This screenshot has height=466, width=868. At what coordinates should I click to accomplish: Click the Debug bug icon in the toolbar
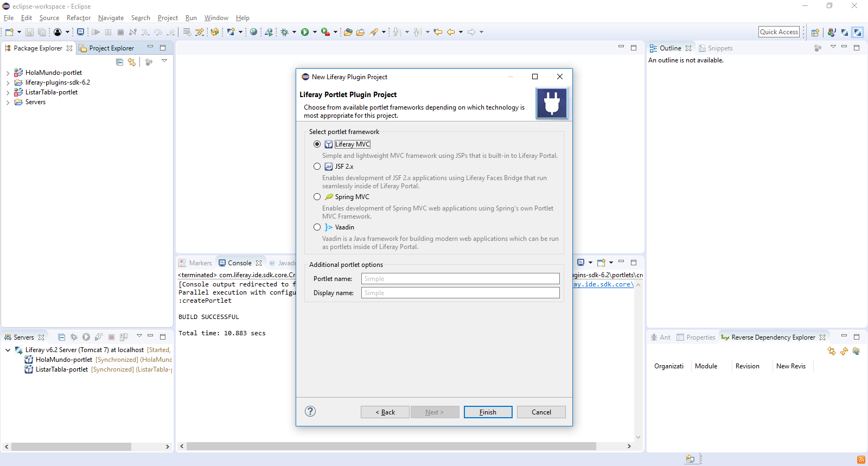tap(284, 32)
